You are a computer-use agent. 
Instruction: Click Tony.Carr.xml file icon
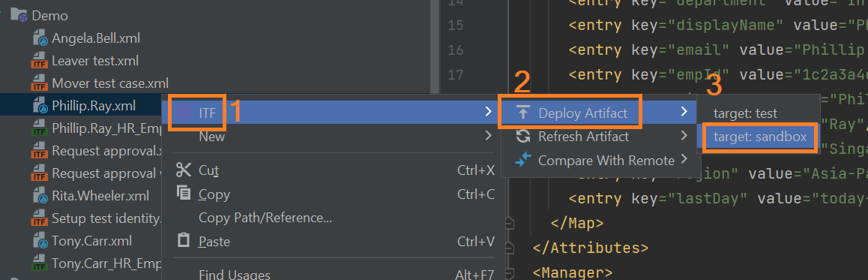[40, 241]
